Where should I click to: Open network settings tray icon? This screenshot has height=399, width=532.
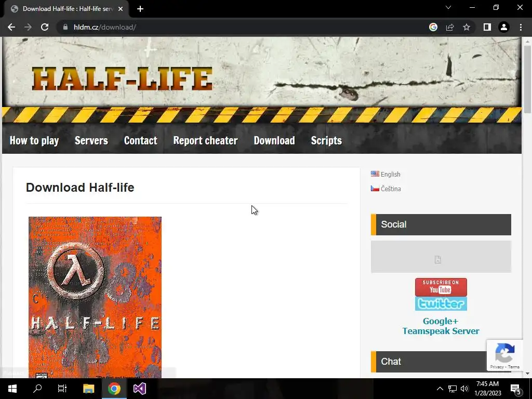pyautogui.click(x=453, y=389)
